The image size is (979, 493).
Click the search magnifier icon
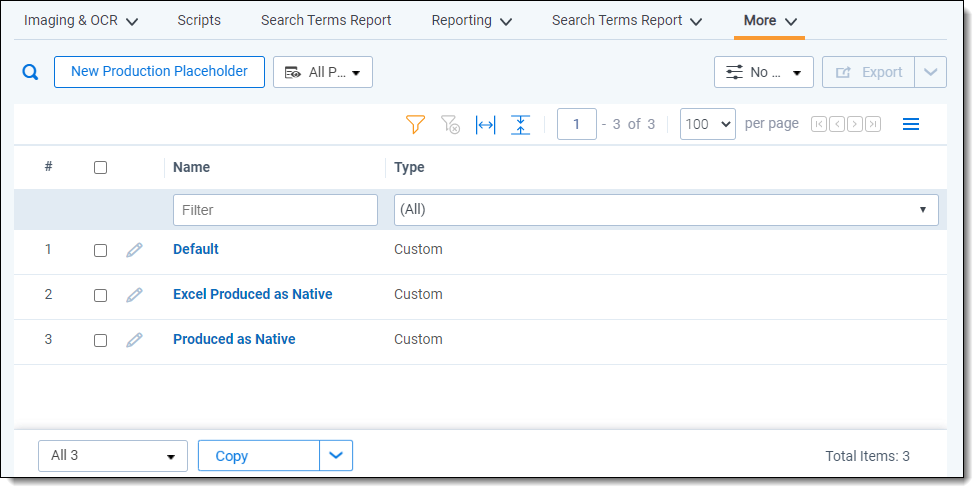click(x=30, y=72)
